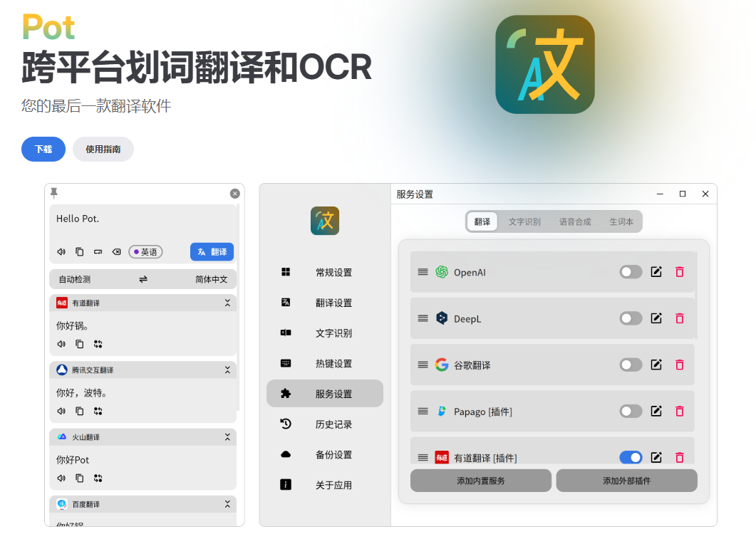756x534 pixels.
Task: Delete the Papago plugin service
Action: point(680,411)
